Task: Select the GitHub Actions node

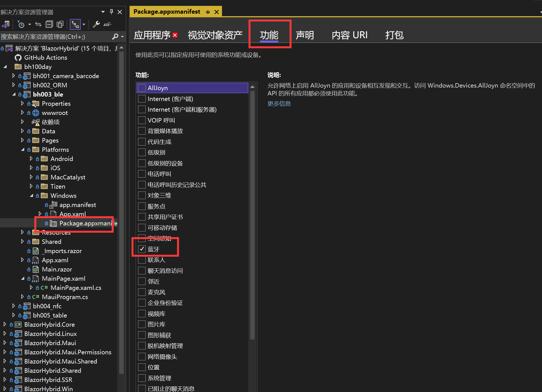Action: (x=46, y=57)
